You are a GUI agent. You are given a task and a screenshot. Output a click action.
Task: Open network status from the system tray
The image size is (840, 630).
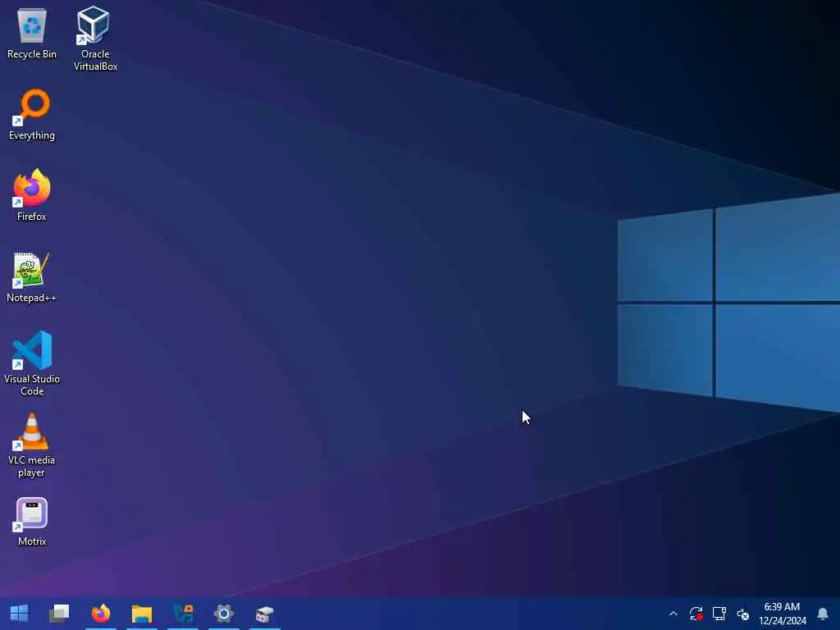tap(719, 614)
